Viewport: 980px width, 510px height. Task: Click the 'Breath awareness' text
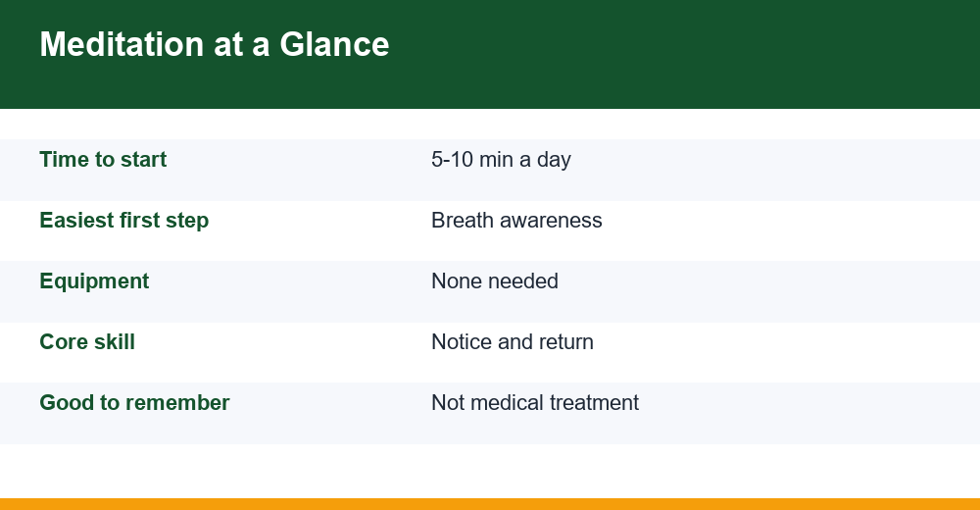coord(516,221)
